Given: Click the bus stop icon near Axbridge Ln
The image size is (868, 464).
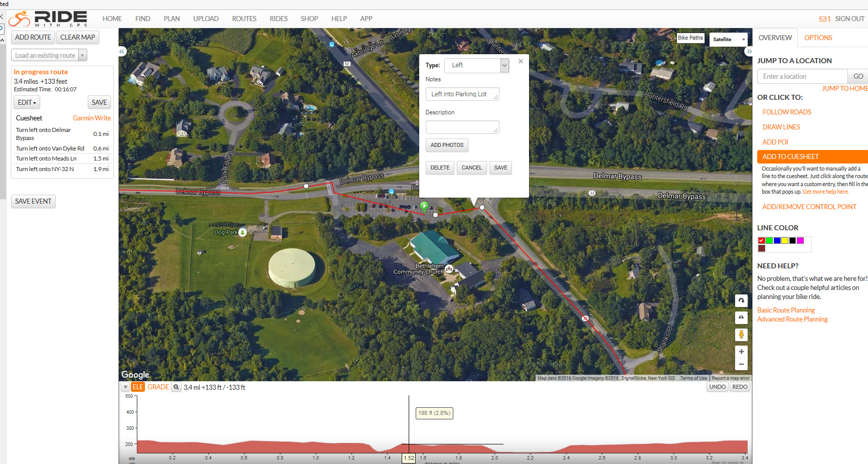Looking at the screenshot, I should click(x=331, y=44).
